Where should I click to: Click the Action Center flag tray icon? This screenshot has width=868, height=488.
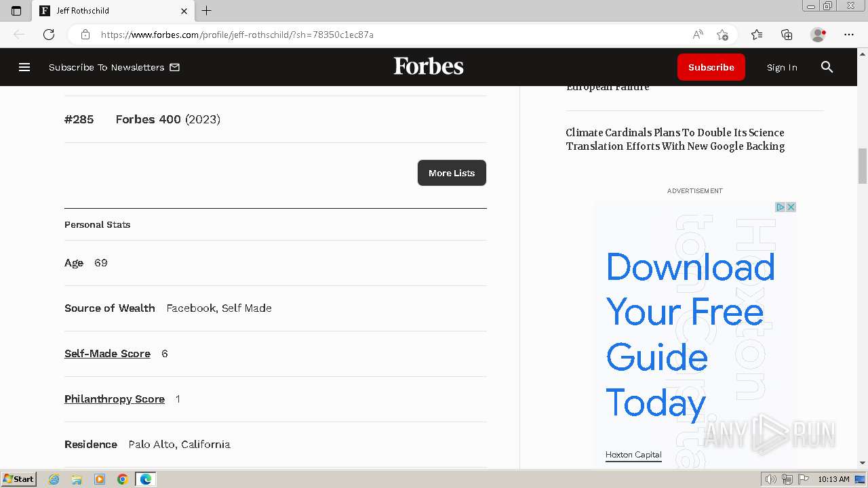tap(804, 479)
